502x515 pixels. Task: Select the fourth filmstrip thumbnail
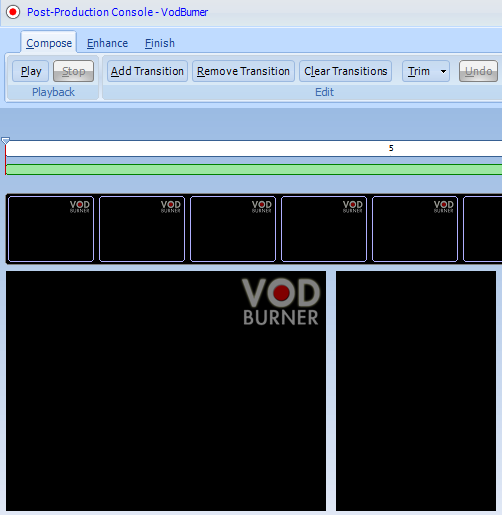click(324, 229)
